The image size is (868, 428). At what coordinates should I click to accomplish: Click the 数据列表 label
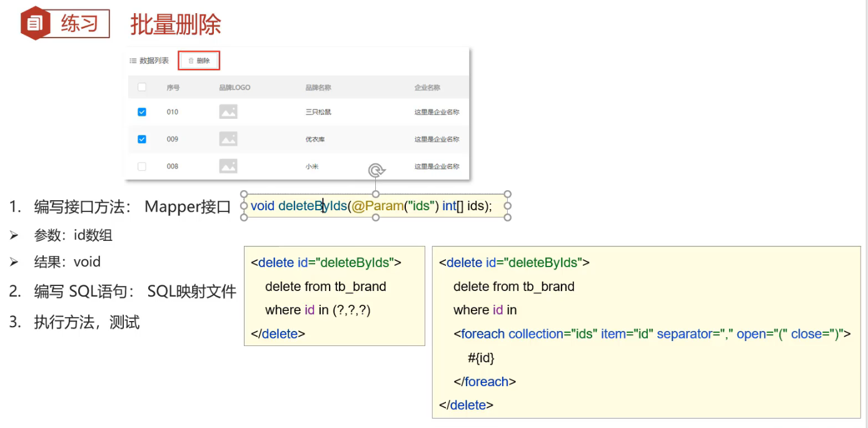(154, 61)
